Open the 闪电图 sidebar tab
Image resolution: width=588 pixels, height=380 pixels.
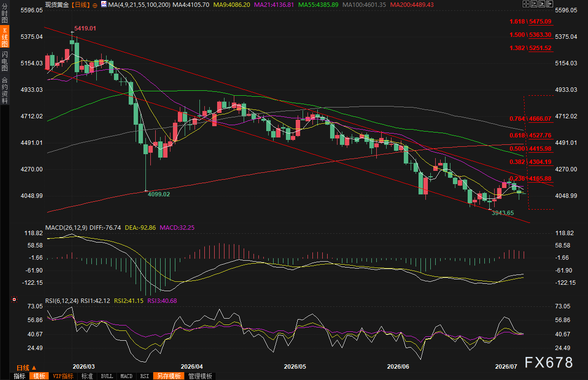4,61
